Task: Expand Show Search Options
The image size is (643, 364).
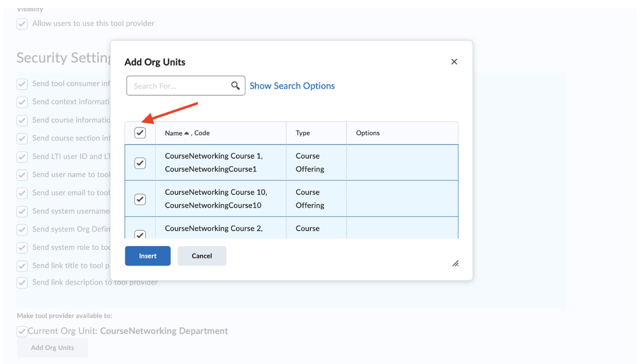Action: click(292, 86)
